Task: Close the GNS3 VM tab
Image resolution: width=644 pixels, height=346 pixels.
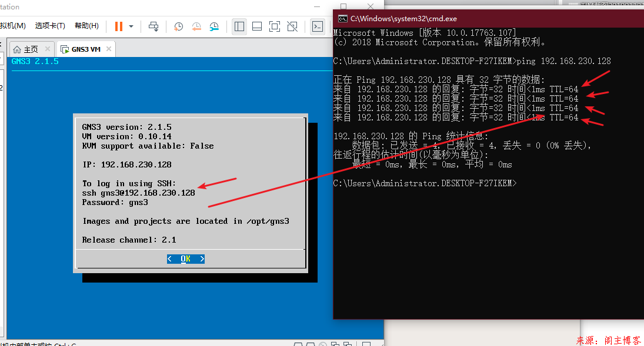Action: click(109, 49)
